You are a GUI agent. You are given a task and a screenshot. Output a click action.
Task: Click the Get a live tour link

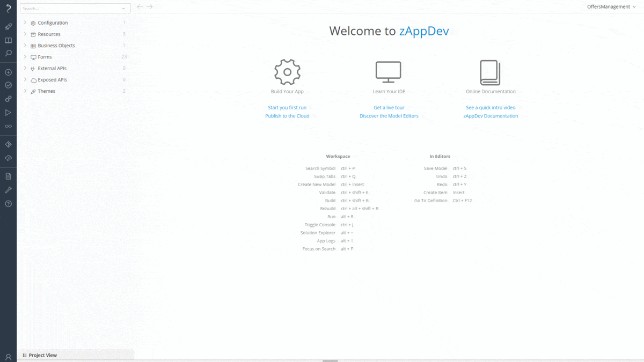coord(389,108)
